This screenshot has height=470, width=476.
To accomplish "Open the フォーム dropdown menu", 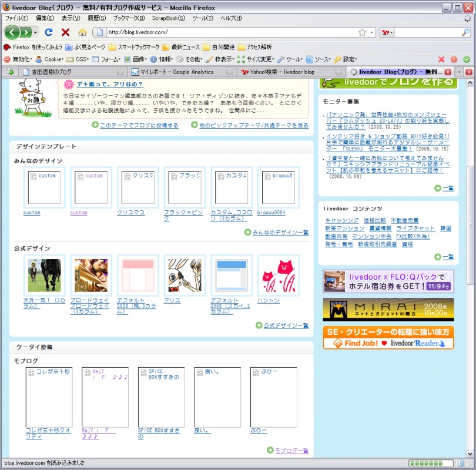I will [106, 59].
